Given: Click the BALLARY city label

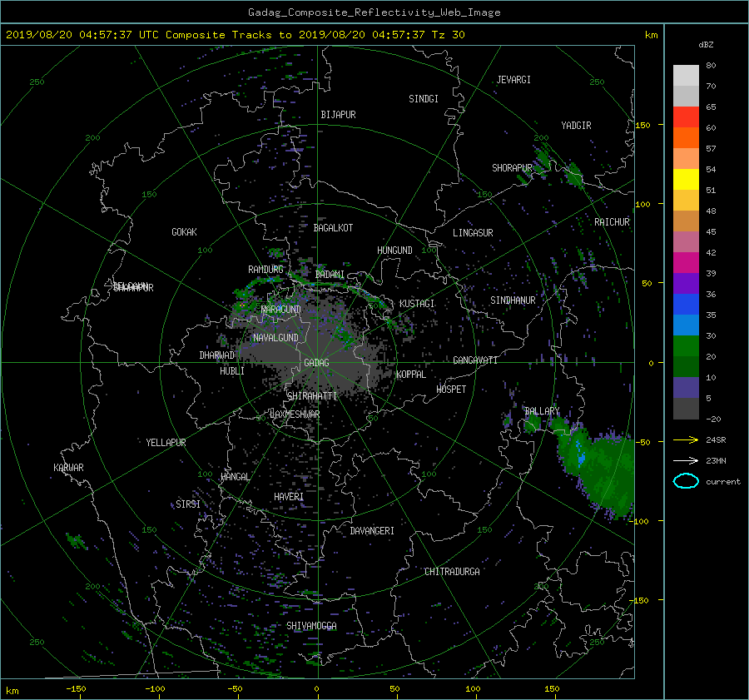Looking at the screenshot, I should point(542,411).
